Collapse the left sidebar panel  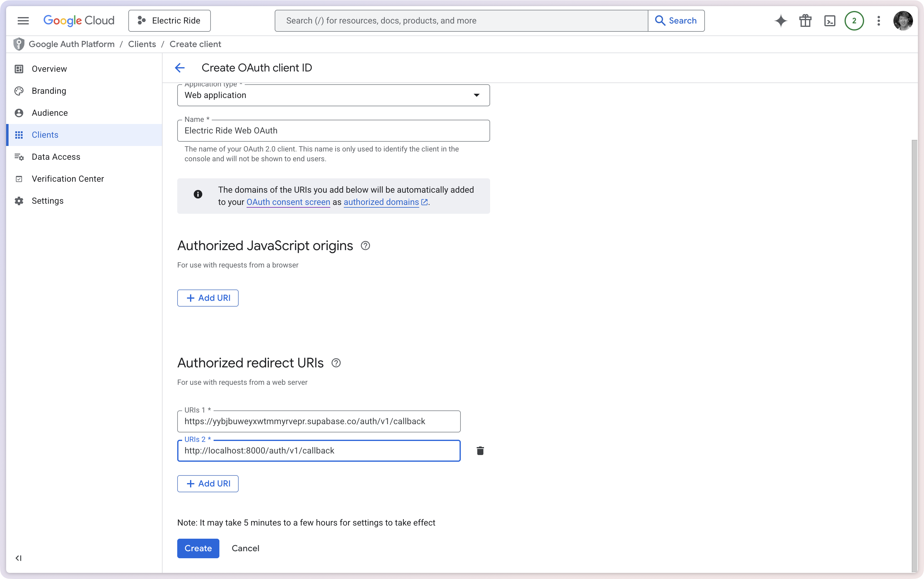pyautogui.click(x=18, y=558)
